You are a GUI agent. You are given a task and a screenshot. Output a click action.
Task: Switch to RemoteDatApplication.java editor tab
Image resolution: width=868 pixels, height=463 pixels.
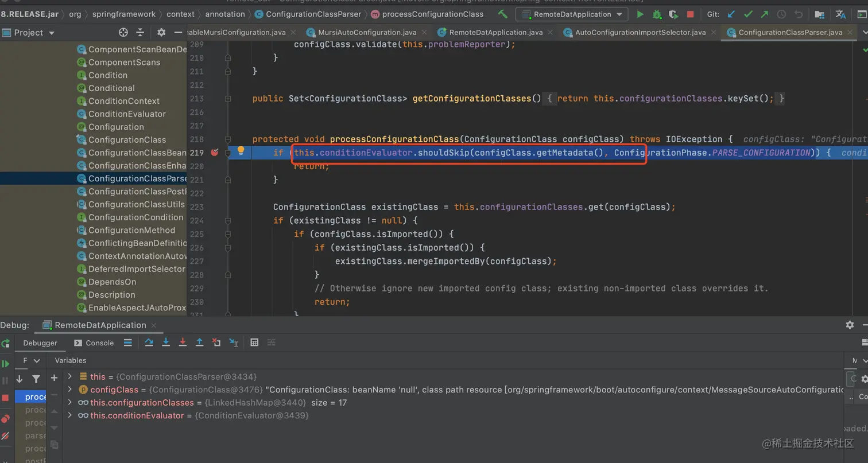click(x=495, y=32)
